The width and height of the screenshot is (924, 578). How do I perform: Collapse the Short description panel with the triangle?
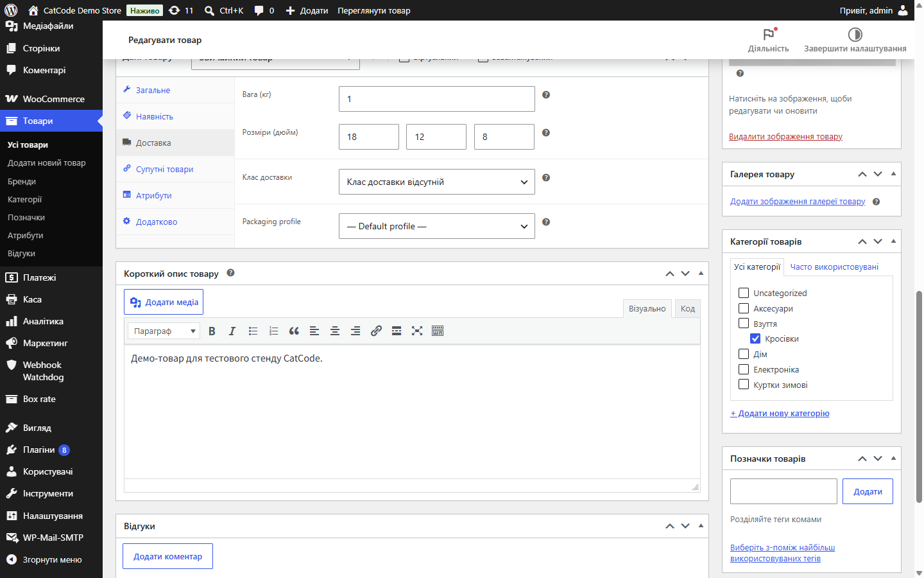(x=701, y=274)
